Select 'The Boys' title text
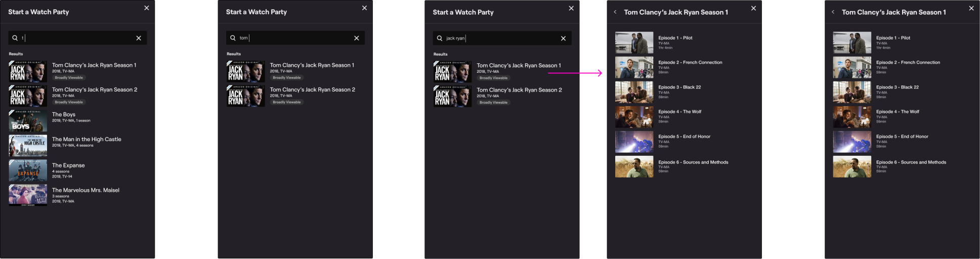Image resolution: width=980 pixels, height=259 pixels. coord(64,115)
